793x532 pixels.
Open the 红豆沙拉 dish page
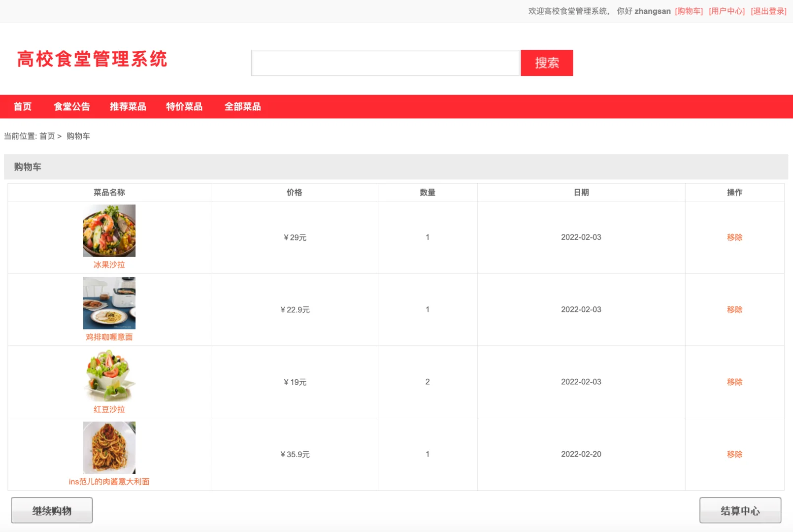tap(109, 409)
